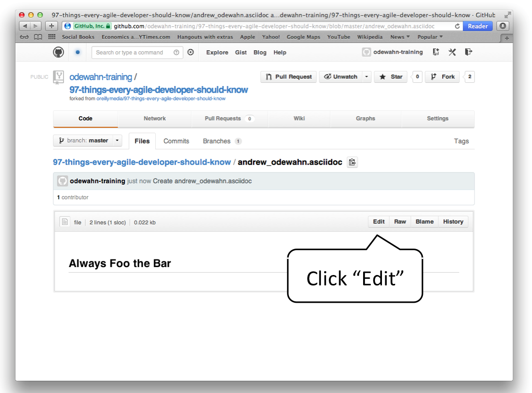Viewport: 532px width, 393px height.
Task: Open the Pull Requests tab
Action: [230, 118]
